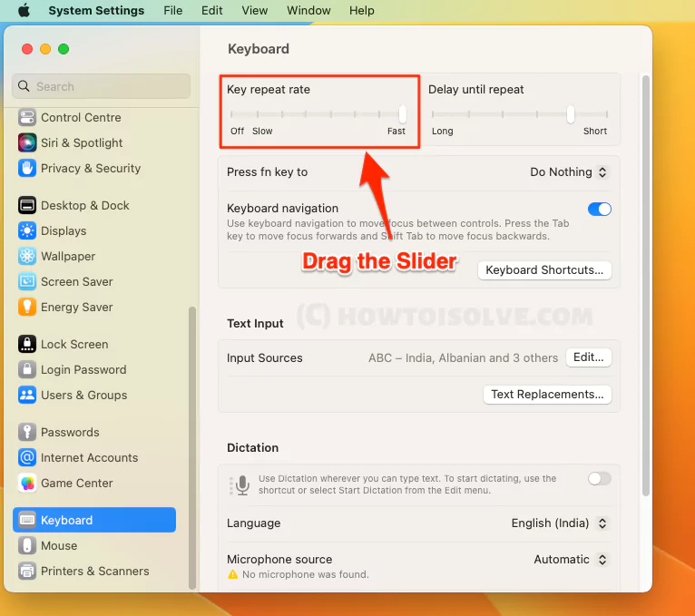Change Language English (India) dropdown

pos(560,523)
